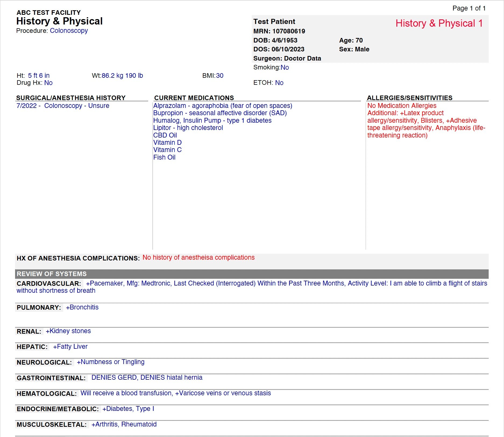The height and width of the screenshot is (437, 504).
Task: Click the '+Bronchitis' finding
Action: pos(82,307)
